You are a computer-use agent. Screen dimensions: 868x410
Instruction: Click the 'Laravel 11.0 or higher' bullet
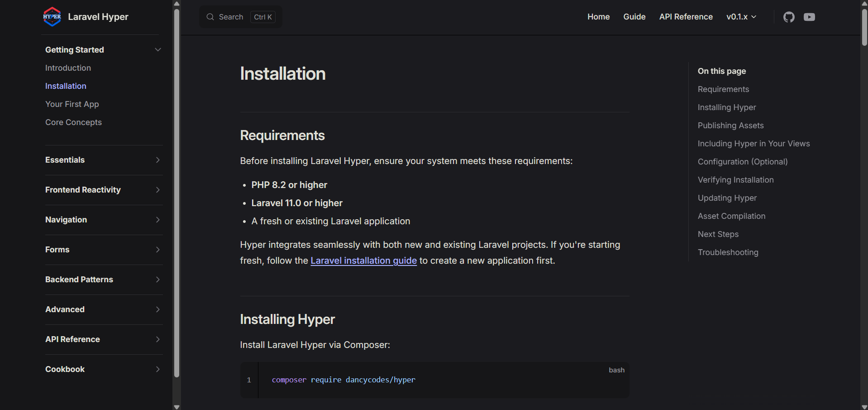coord(297,203)
